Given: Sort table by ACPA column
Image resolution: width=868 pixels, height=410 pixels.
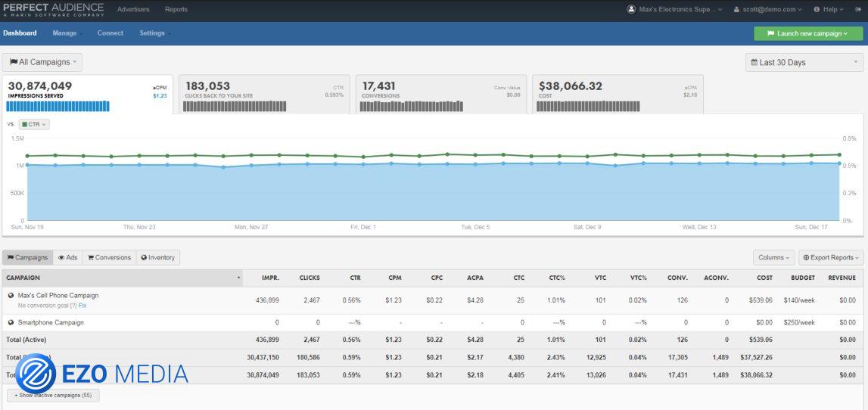Looking at the screenshot, I should (x=475, y=278).
